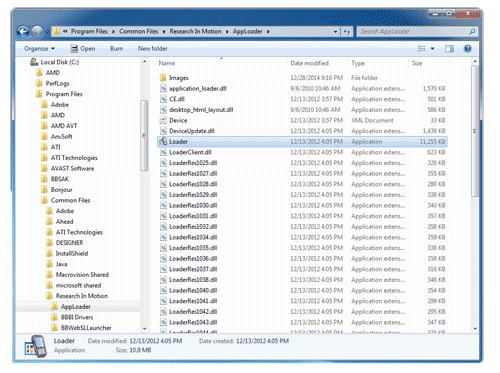The width and height of the screenshot is (500, 373).
Task: Select AMD AVT folder in tree
Action: 59,126
